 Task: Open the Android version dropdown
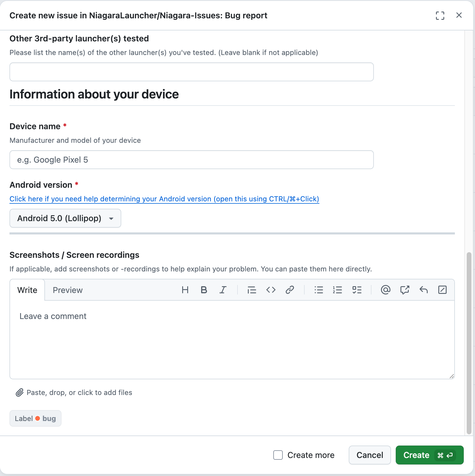point(65,218)
